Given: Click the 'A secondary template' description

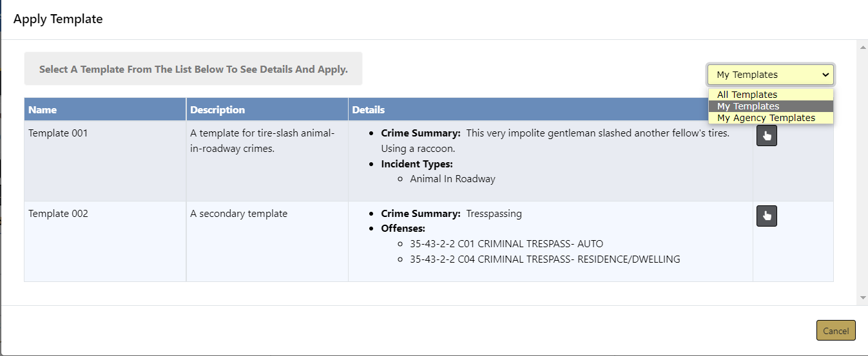Looking at the screenshot, I should [x=238, y=214].
